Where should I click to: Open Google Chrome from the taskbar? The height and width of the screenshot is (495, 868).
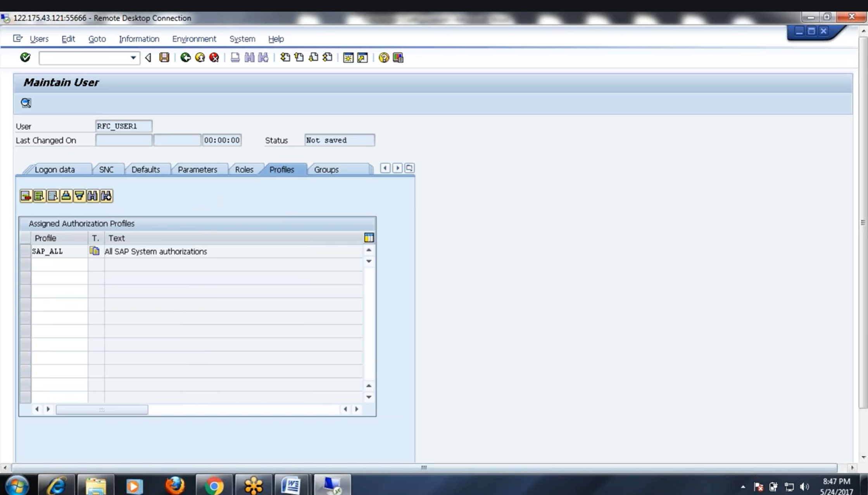click(214, 485)
